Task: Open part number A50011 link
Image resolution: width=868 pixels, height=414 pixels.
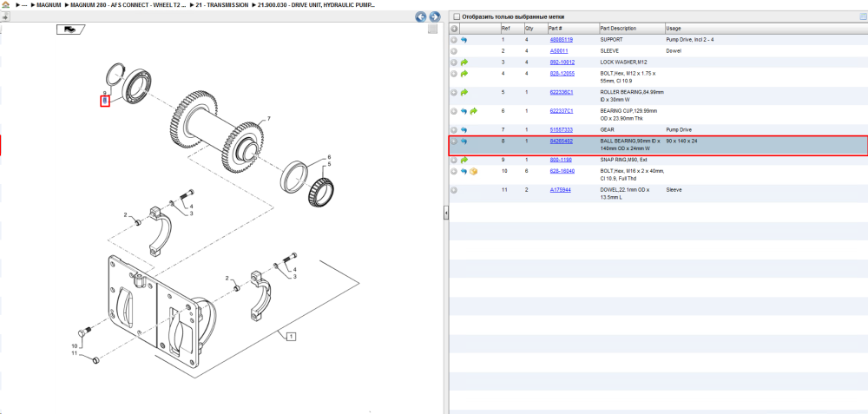Action: point(558,51)
